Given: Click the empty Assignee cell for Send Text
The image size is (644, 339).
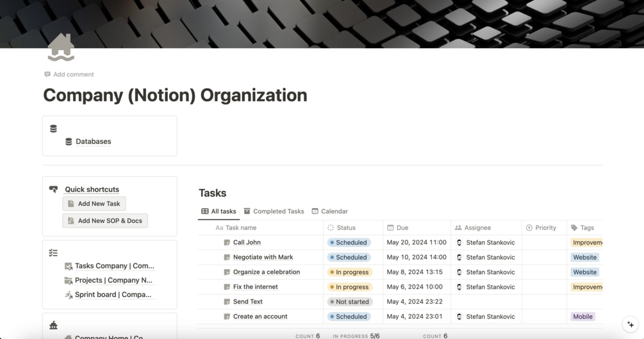Looking at the screenshot, I should pyautogui.click(x=486, y=302).
